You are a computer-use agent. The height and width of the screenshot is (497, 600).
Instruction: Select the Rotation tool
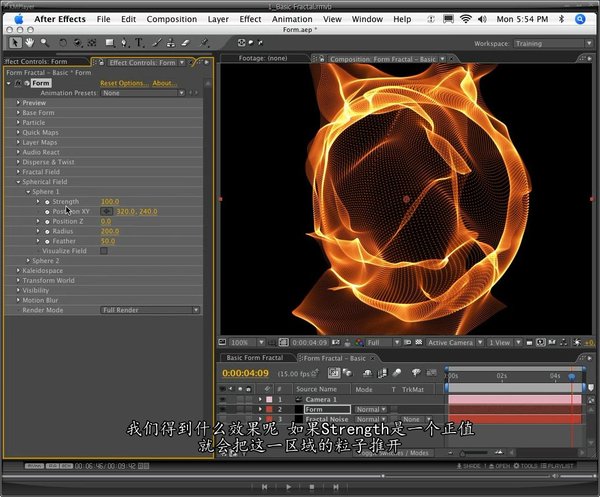tap(63, 43)
